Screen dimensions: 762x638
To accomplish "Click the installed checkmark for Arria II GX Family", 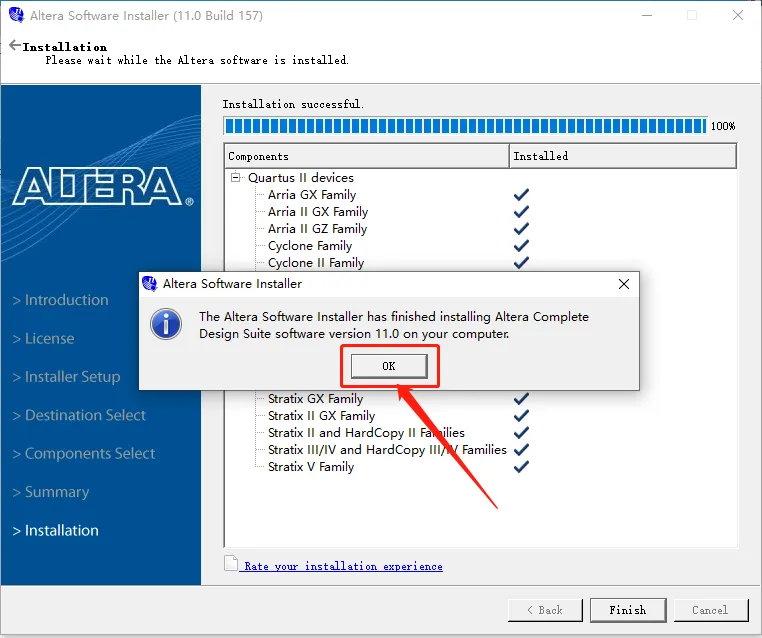I will tap(521, 212).
